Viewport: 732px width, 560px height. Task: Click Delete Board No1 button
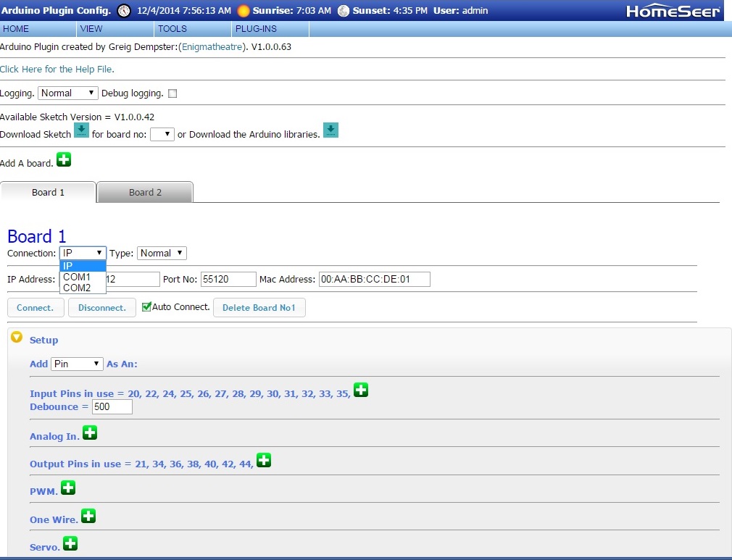click(259, 308)
